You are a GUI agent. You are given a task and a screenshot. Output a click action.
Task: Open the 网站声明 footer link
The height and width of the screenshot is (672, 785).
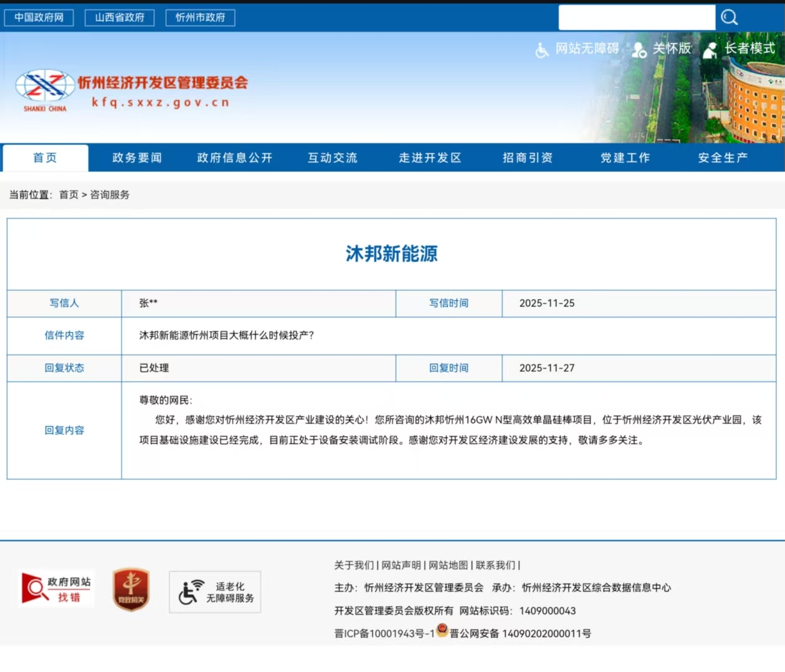pos(401,566)
